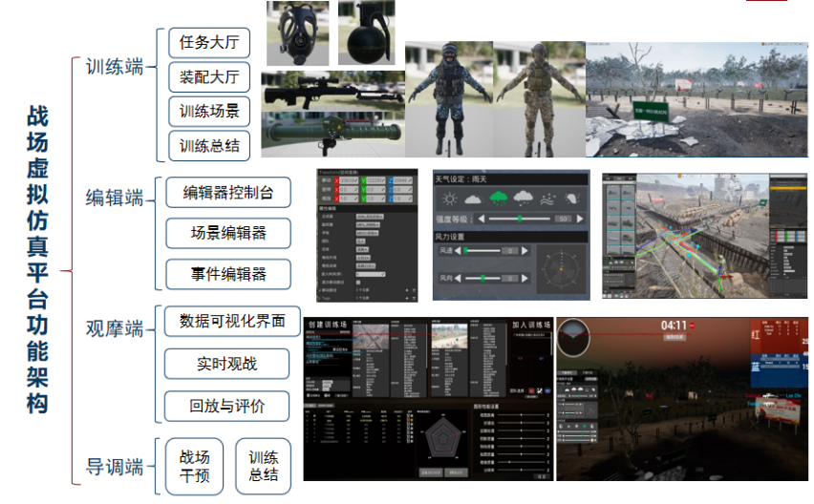The image size is (814, 504).
Task: Choose the rightmost storm weather icon
Action: click(571, 199)
